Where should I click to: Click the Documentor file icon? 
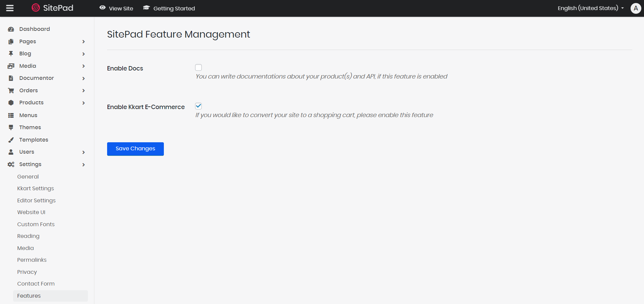11,78
